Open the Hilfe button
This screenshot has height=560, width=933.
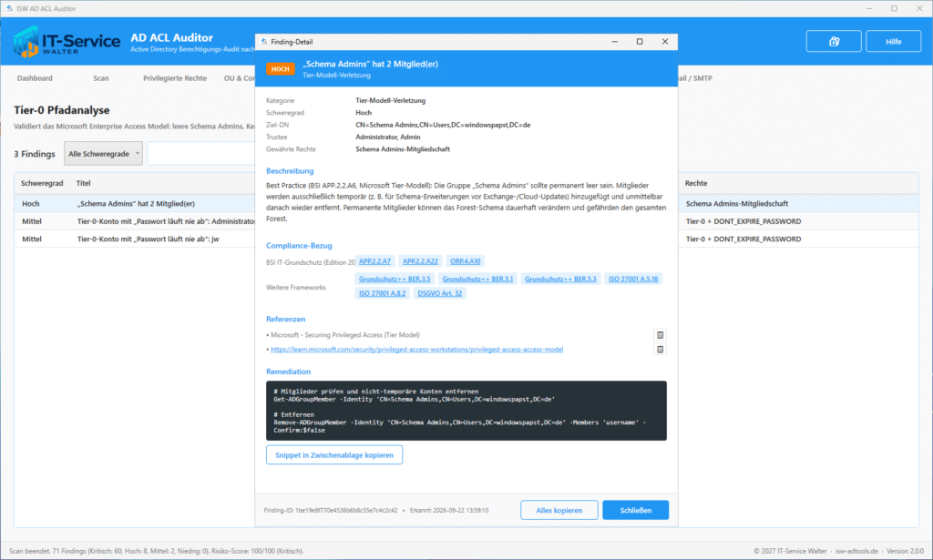(893, 42)
